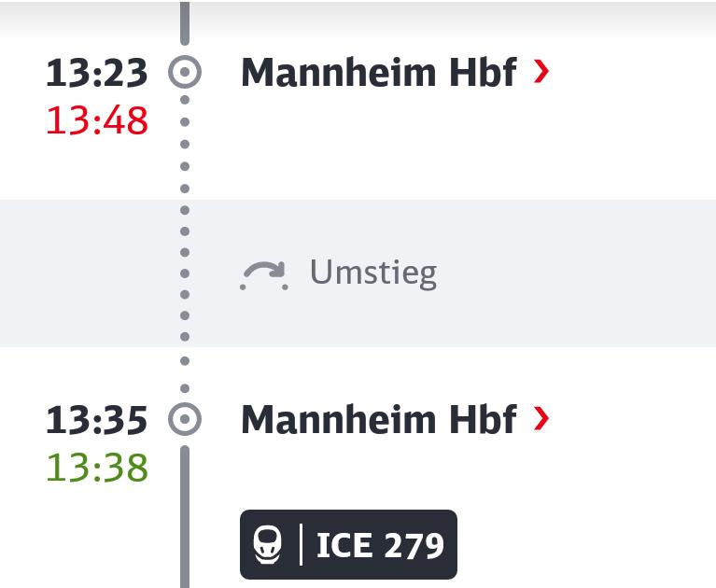Click the dotted transfer line
This screenshot has width=716, height=588.
point(185,245)
